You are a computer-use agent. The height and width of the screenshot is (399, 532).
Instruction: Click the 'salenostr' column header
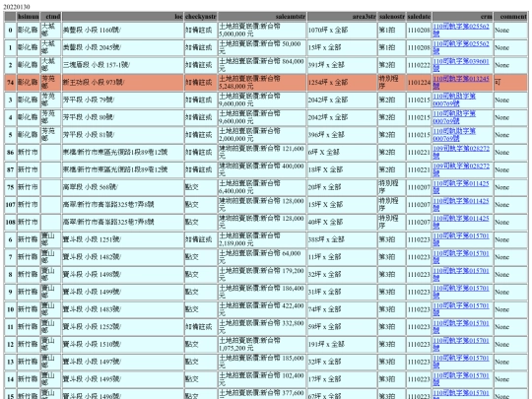(391, 17)
